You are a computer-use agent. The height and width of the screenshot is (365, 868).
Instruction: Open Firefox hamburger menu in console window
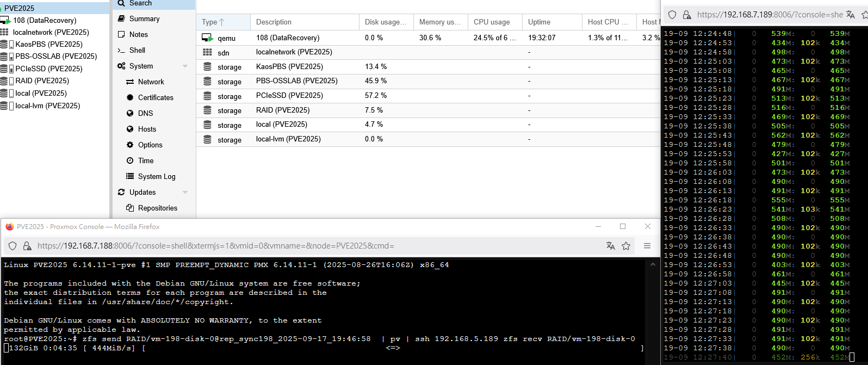647,246
